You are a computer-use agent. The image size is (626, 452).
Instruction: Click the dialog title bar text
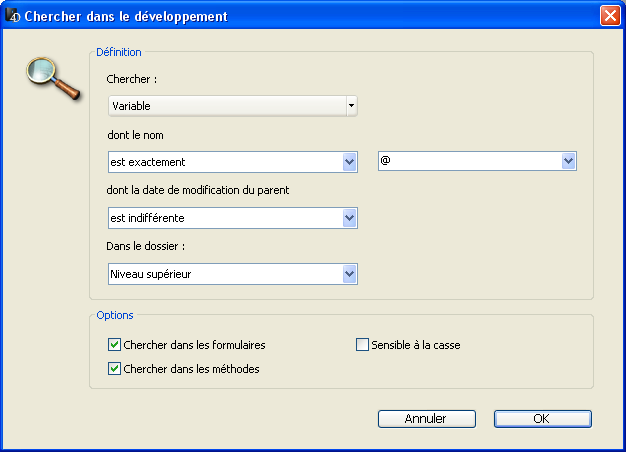(125, 16)
